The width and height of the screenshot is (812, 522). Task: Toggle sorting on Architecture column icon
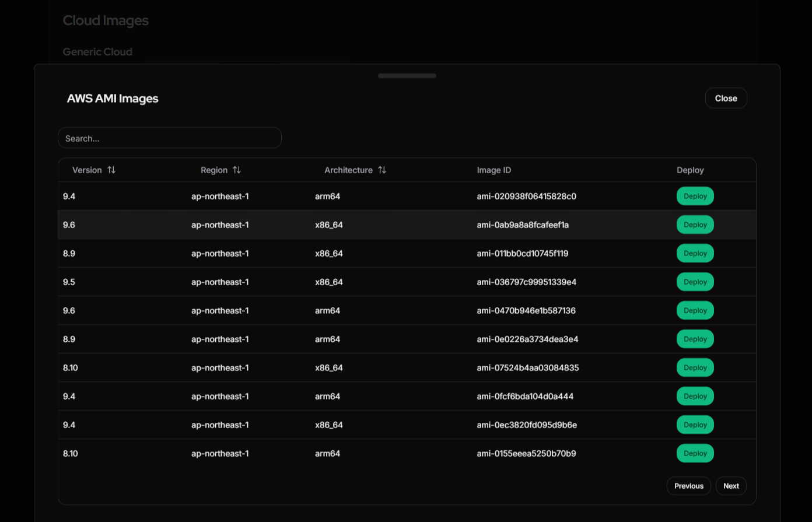[x=382, y=170]
